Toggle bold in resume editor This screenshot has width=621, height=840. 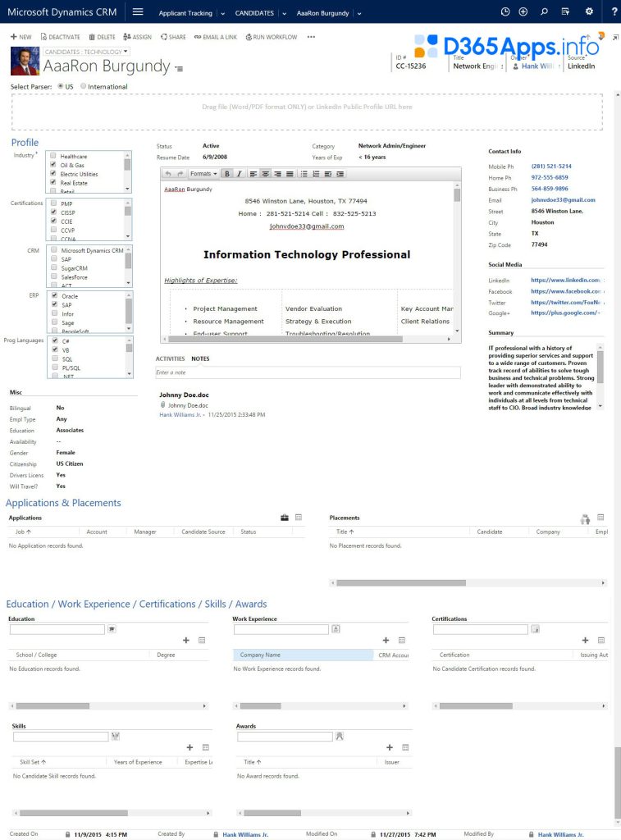point(227,174)
